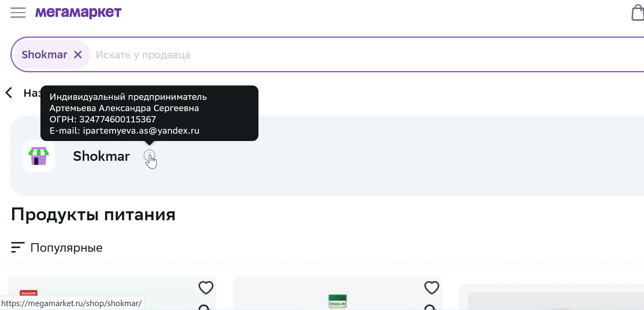
Task: Open the third empty product card
Action: (552, 297)
